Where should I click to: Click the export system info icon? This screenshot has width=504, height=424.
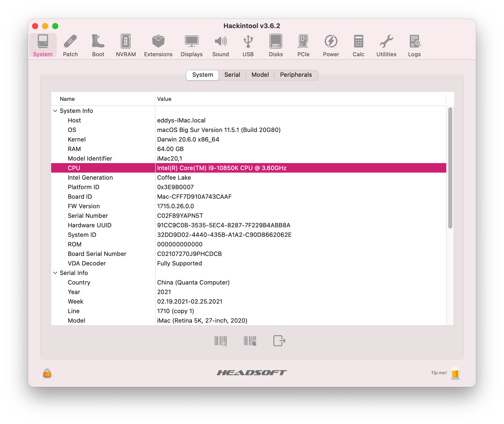point(279,341)
